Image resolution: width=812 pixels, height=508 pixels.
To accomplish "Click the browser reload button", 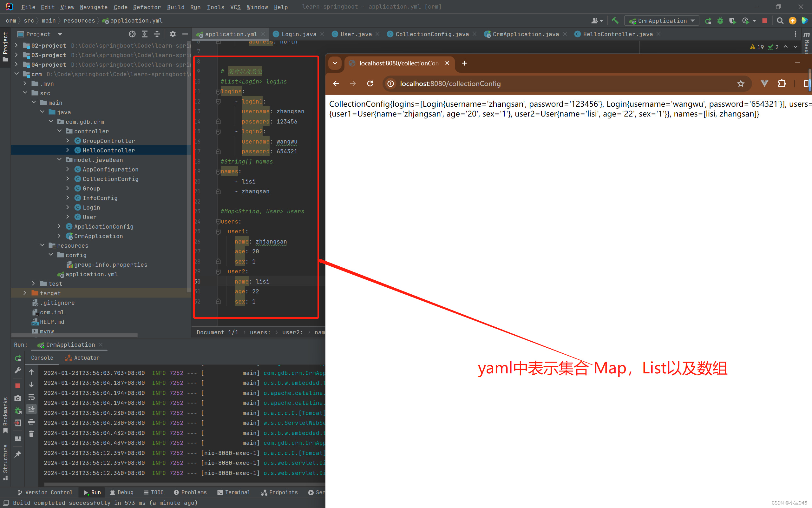I will (370, 83).
